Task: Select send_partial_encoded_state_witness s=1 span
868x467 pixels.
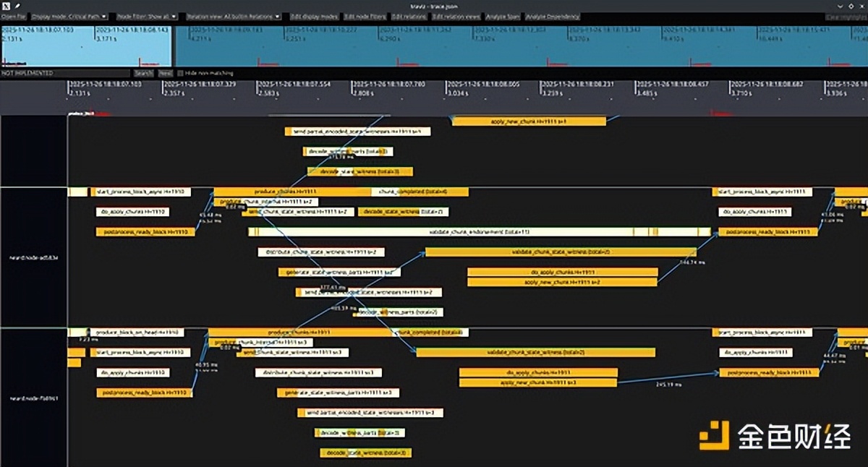Action: (358, 132)
